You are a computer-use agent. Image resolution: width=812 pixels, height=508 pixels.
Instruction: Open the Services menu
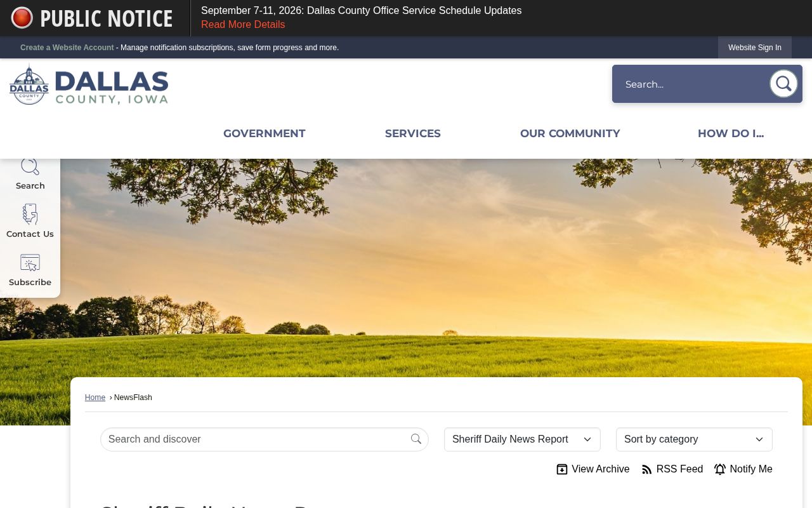point(413,133)
